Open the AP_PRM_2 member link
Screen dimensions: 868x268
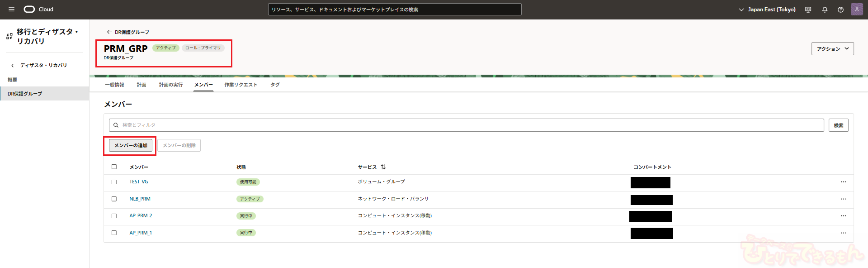tap(141, 215)
